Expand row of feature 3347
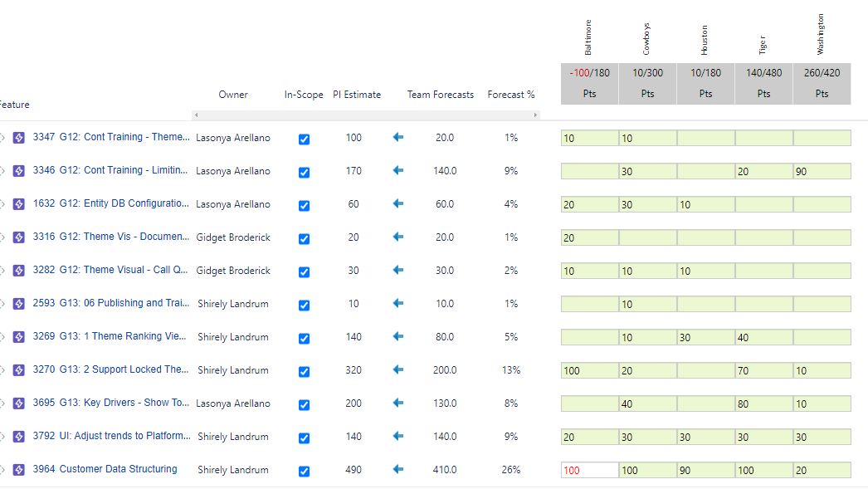 [x=2, y=137]
